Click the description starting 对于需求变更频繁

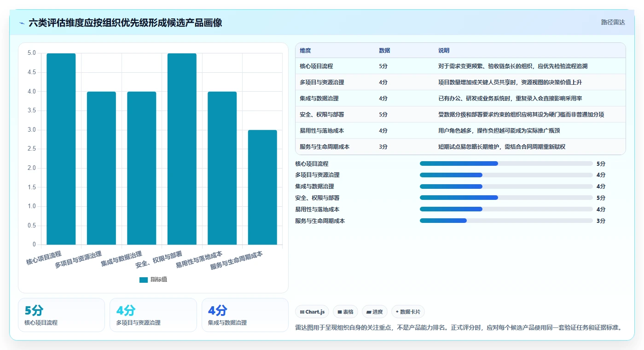coord(513,66)
